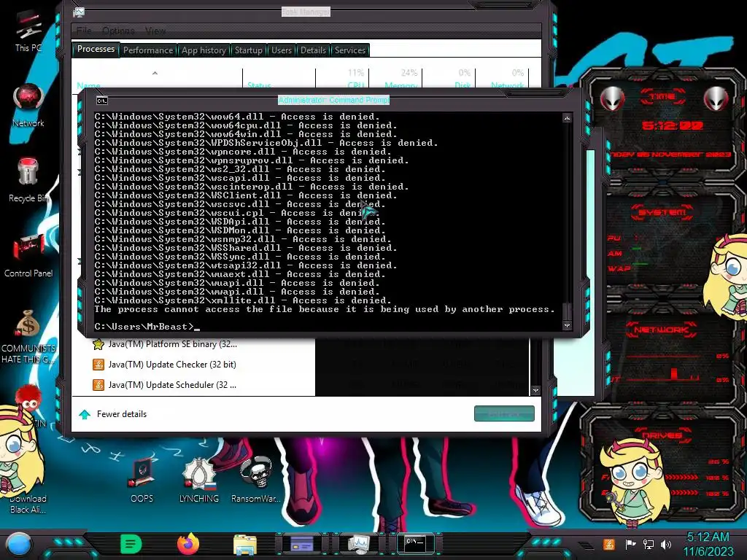
Task: Click the Command Prompt window title icon
Action: point(102,101)
